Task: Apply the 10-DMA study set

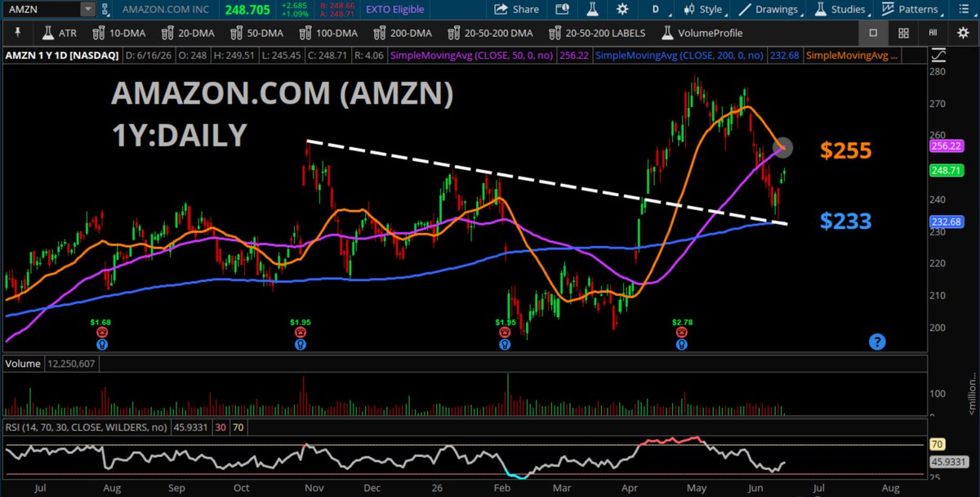Action: pyautogui.click(x=119, y=34)
